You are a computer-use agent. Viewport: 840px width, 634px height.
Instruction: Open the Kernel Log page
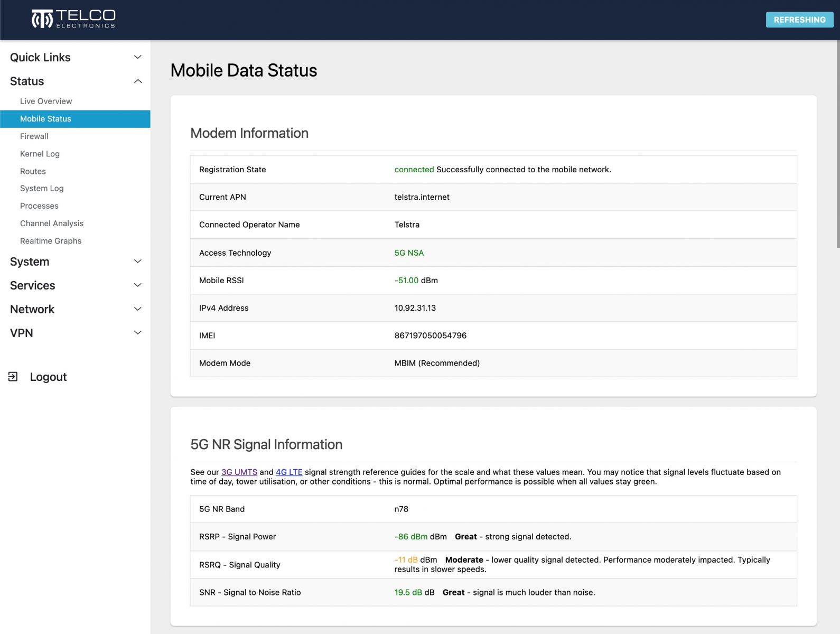click(40, 154)
